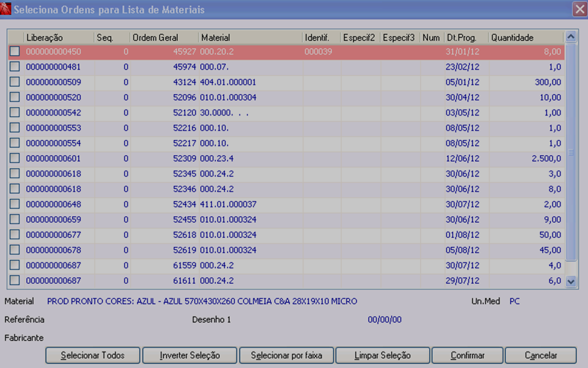This screenshot has width=588, height=368.
Task: Check the box for order 00000000450
Action: [14, 51]
